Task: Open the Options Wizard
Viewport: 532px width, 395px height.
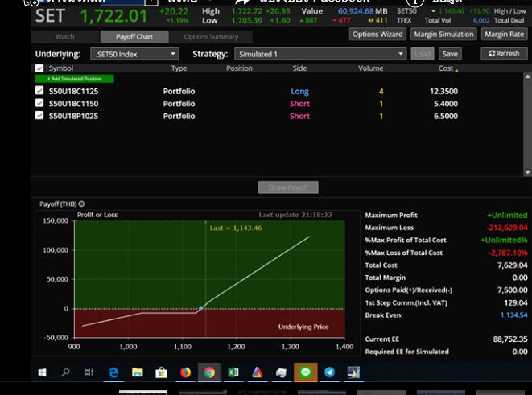Action: (x=377, y=35)
